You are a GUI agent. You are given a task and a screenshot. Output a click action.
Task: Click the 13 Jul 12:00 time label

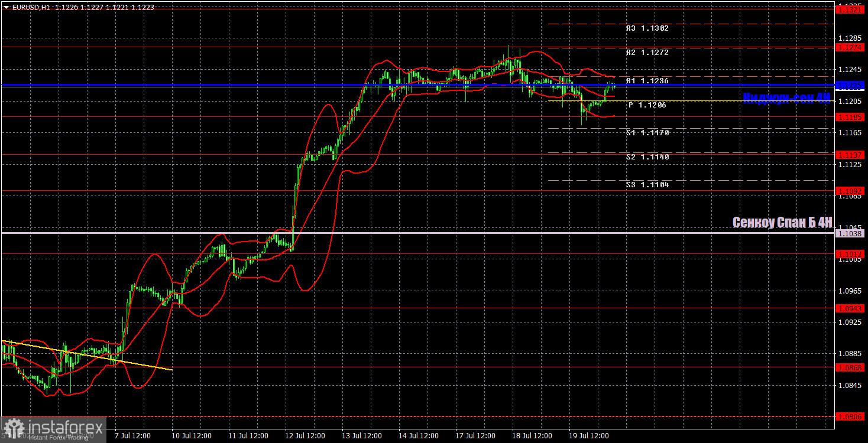361,436
